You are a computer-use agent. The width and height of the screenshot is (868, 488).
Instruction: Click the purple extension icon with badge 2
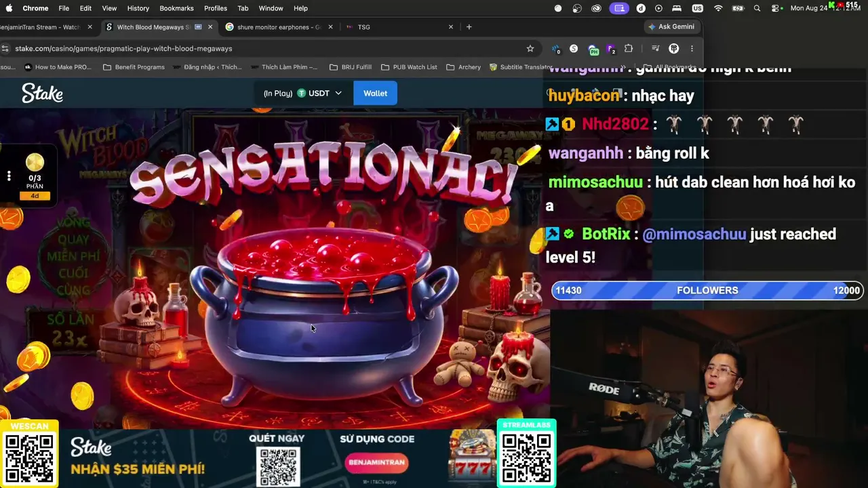point(611,49)
